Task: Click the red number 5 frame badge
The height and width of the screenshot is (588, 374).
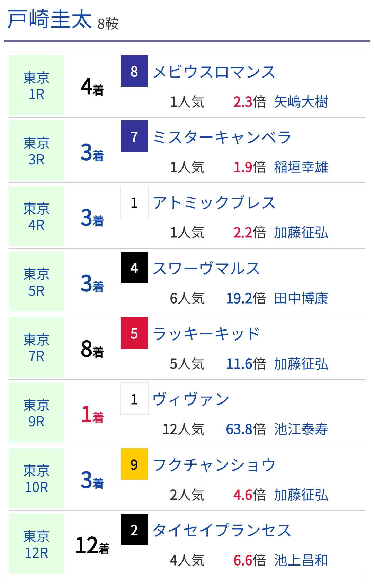Action: (134, 333)
